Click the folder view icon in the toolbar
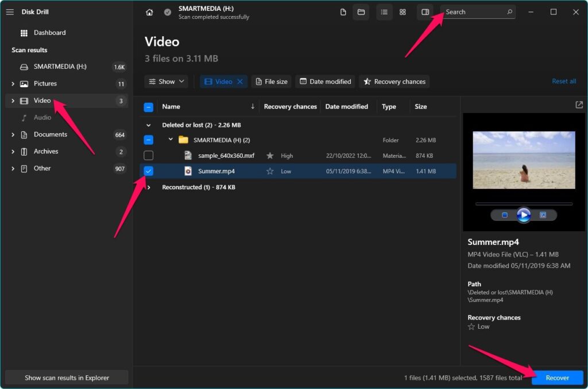 click(x=361, y=11)
